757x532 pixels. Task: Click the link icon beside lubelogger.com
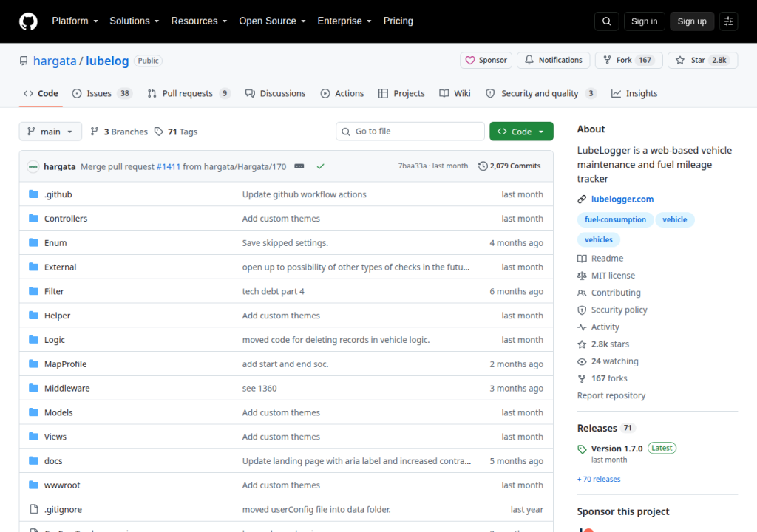point(582,199)
